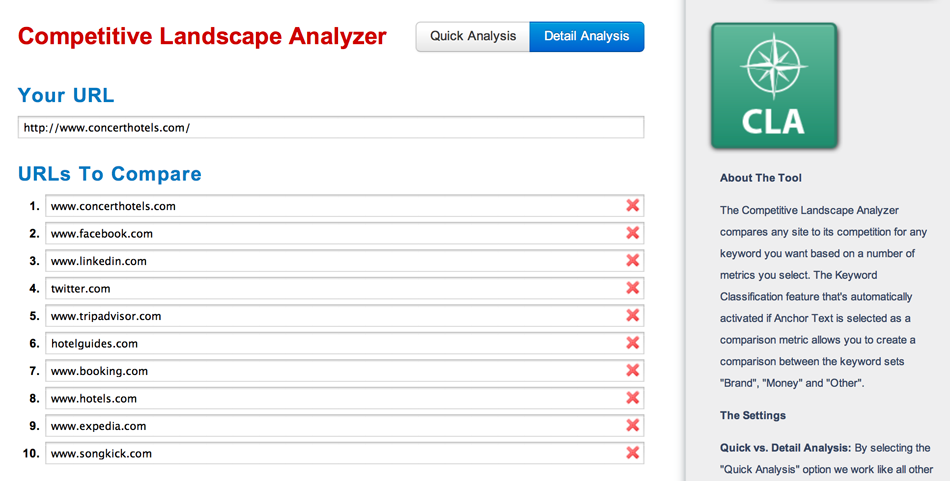Switch to Quick Analysis mode
The image size is (950, 481).
pos(473,36)
